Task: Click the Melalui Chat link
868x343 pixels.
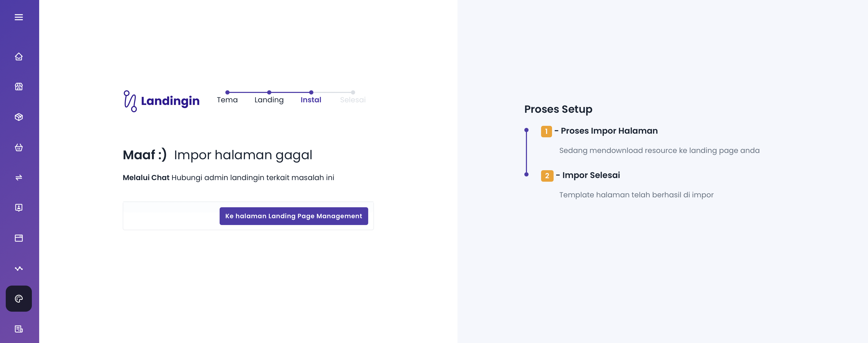Action: click(x=146, y=178)
